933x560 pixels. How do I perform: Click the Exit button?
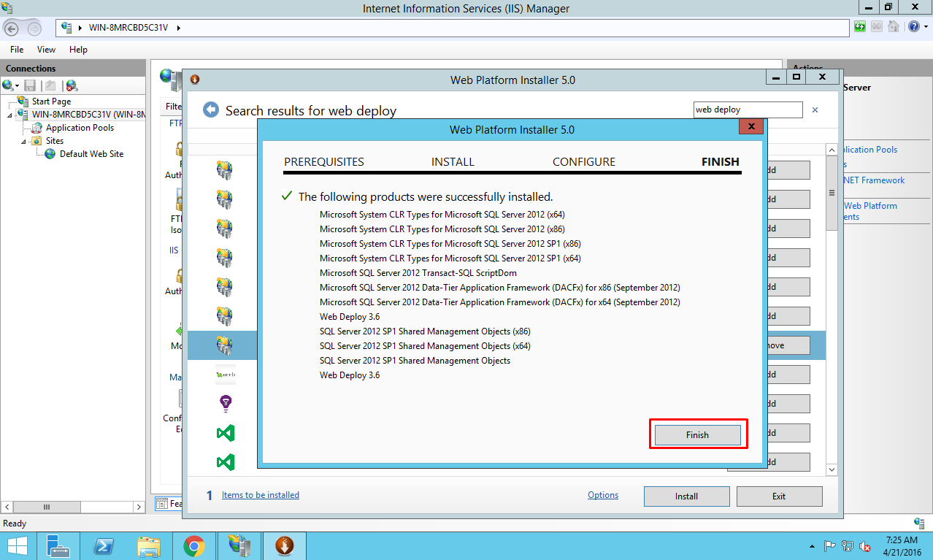(779, 496)
